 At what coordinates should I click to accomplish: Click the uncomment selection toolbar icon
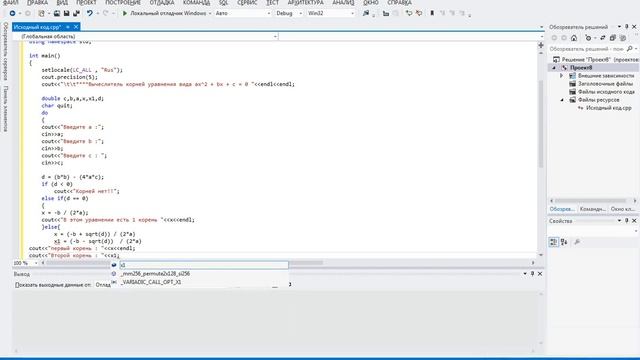419,13
